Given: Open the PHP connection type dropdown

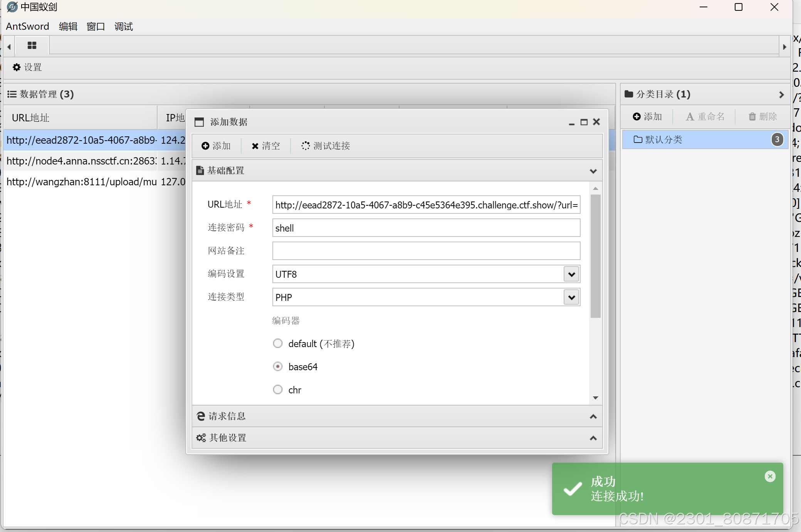Looking at the screenshot, I should 571,297.
